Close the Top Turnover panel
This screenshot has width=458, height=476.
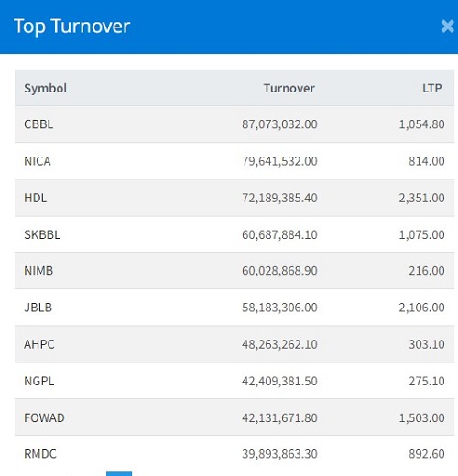coord(447,27)
